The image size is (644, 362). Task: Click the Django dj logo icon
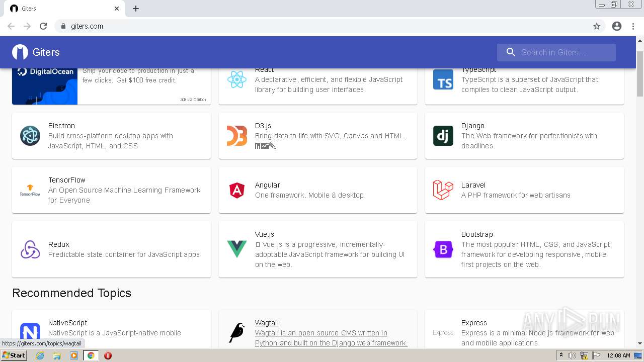coord(443,136)
